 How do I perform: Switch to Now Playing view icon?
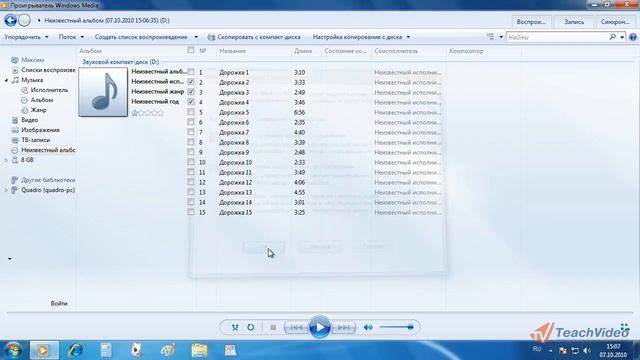tap(624, 327)
